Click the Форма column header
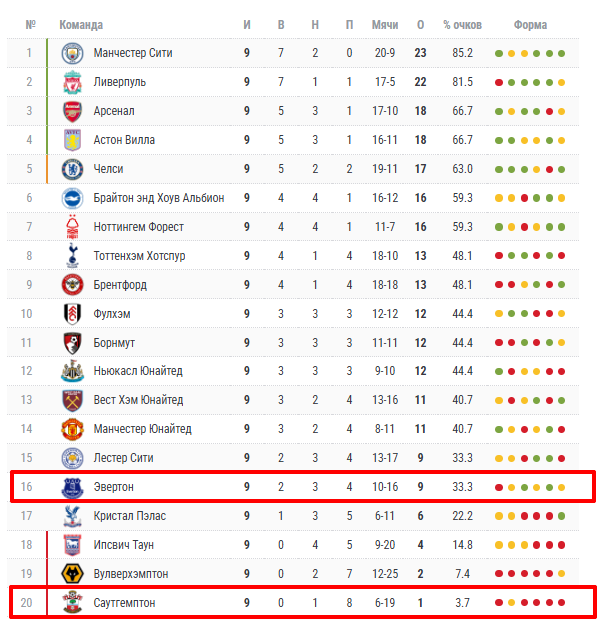This screenshot has height=634, width=606. (530, 24)
